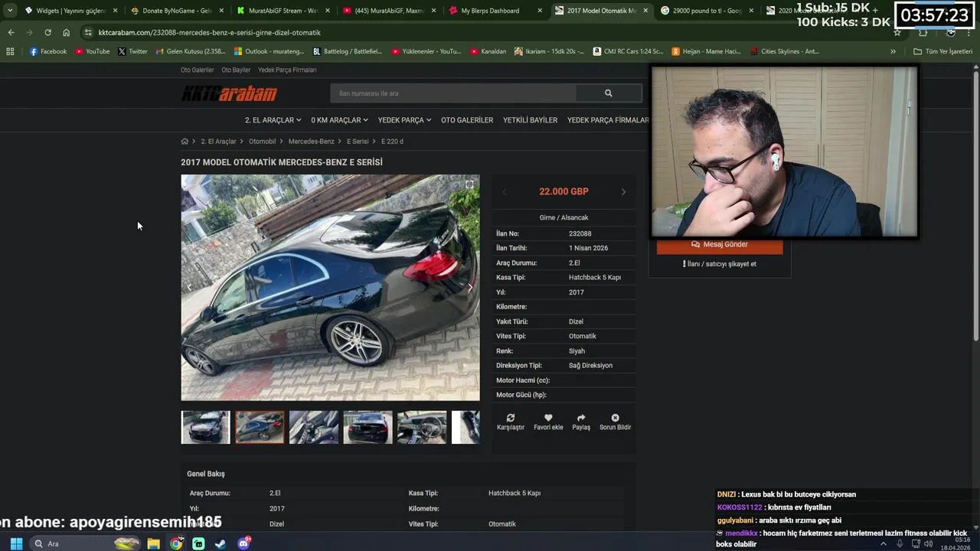Expand the 0 KM ARAÇLAR menu

pos(339,120)
